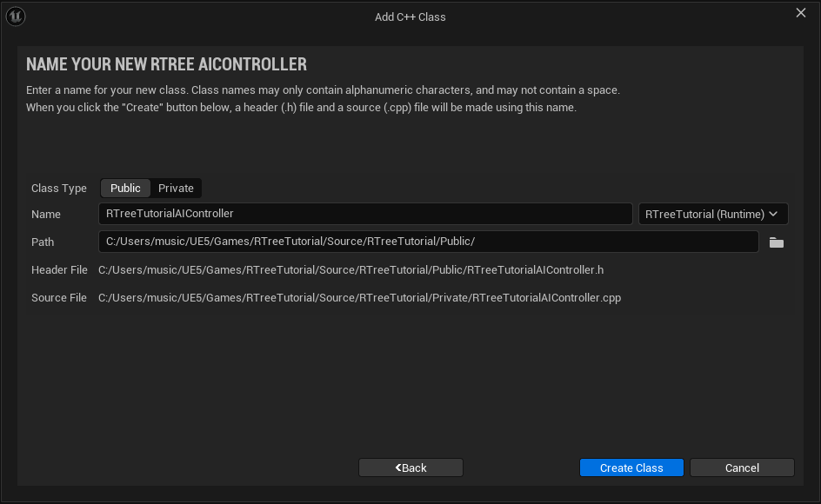Click the sentence starting "When you click the Create button"

pyautogui.click(x=301, y=107)
